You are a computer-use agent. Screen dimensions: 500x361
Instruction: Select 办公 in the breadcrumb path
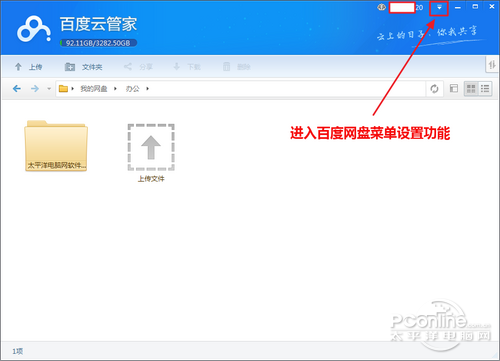[133, 89]
